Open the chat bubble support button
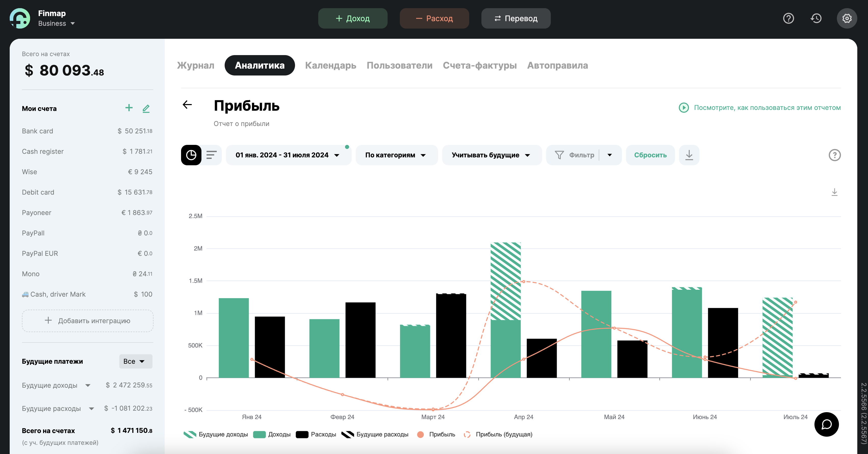The image size is (868, 454). [826, 424]
